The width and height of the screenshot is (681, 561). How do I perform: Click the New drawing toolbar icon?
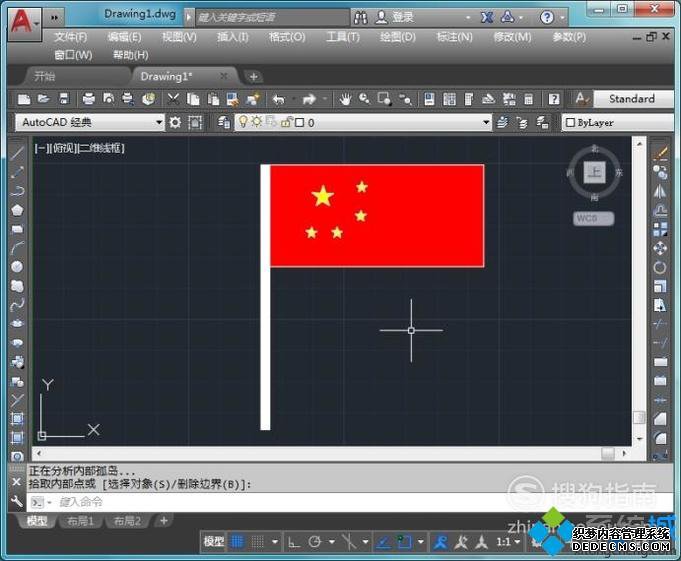(23, 99)
